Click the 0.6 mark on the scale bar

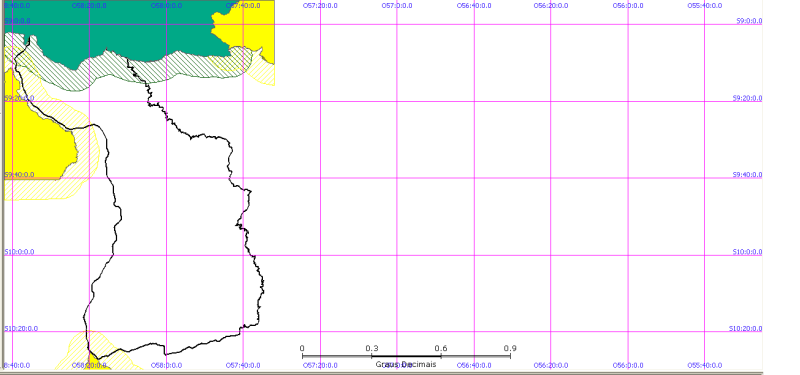[x=441, y=348]
